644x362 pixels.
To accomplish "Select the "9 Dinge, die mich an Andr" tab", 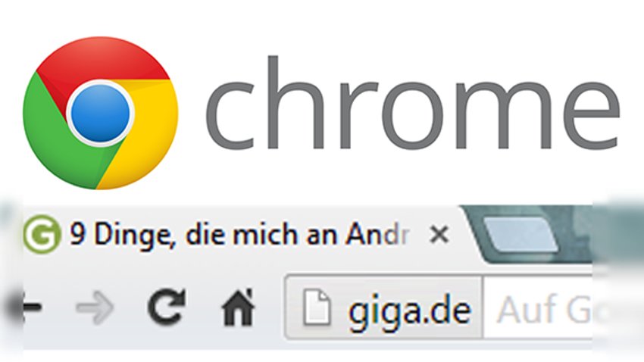I will pyautogui.click(x=238, y=234).
